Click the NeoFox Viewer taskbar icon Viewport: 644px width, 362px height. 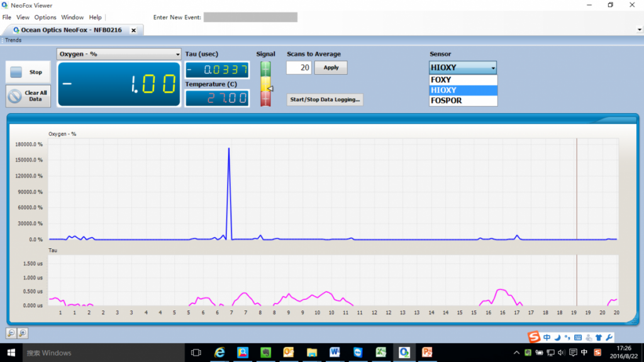pos(404,353)
